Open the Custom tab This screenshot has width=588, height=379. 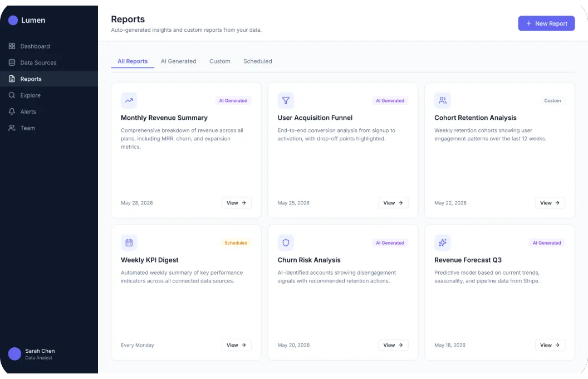(220, 61)
